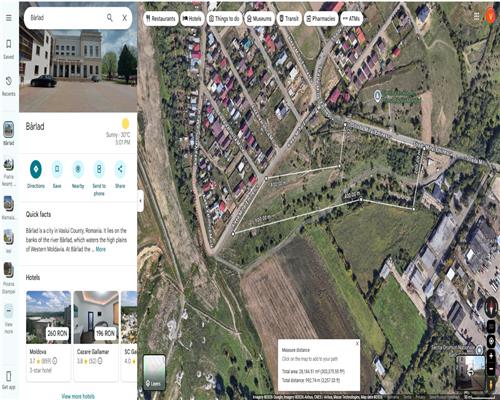Clear the search box with X
Screen dimensions: 500x400
[x=124, y=18]
